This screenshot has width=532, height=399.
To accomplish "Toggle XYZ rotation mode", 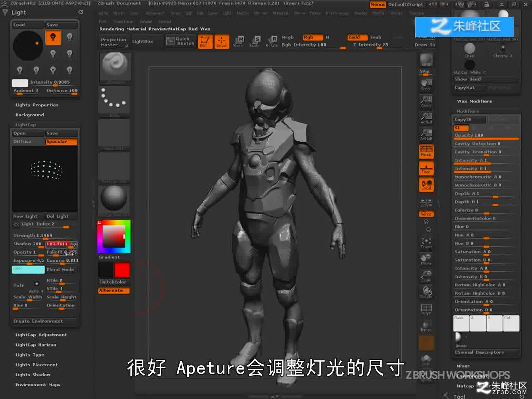I will point(426,214).
